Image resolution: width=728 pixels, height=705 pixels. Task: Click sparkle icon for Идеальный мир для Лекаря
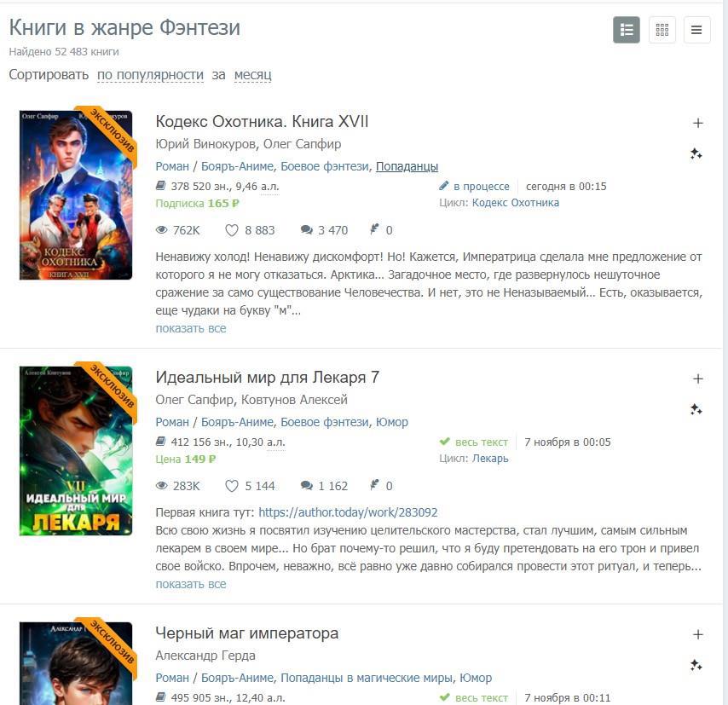(x=696, y=410)
